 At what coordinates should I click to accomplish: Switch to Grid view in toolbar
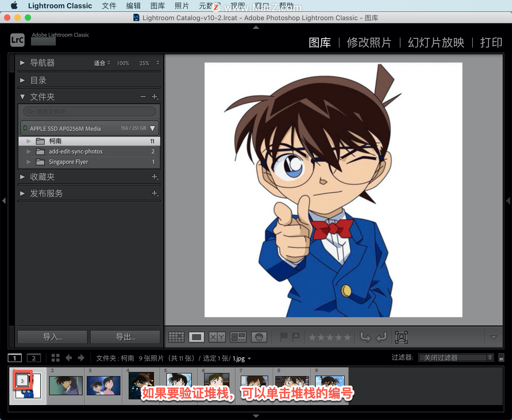pyautogui.click(x=176, y=337)
